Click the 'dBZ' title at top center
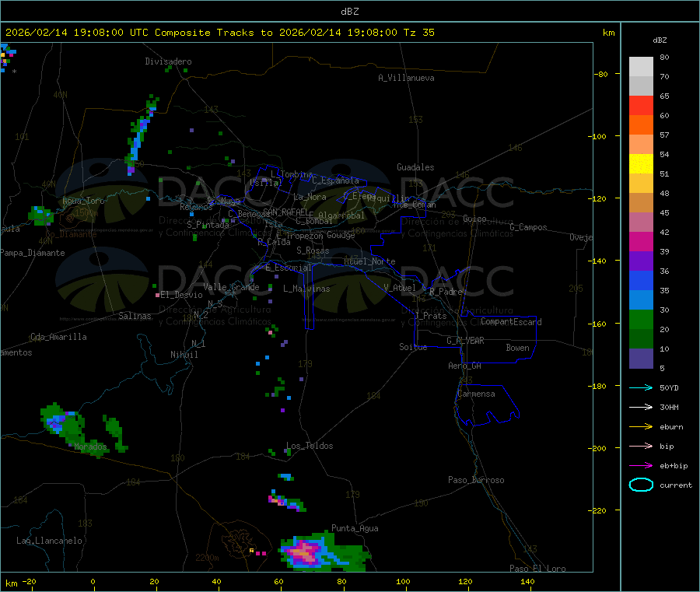The height and width of the screenshot is (592, 700). click(x=349, y=12)
